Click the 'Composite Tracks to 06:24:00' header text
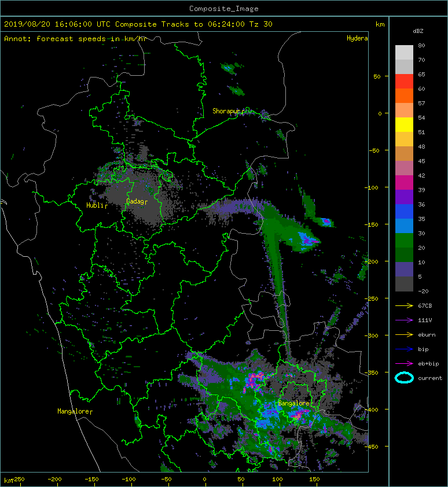The height and width of the screenshot is (487, 448). (x=180, y=24)
